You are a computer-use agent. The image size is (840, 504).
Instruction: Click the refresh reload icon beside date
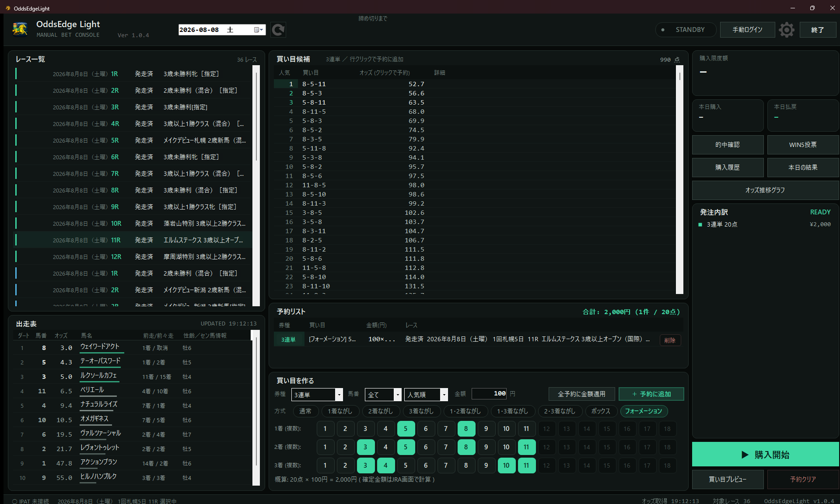pyautogui.click(x=278, y=30)
